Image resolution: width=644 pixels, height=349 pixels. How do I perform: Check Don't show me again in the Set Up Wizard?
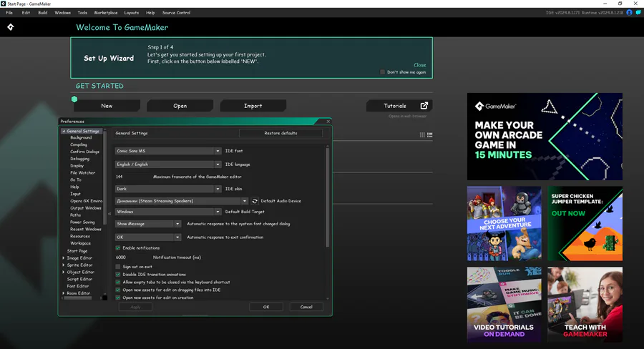pyautogui.click(x=382, y=72)
